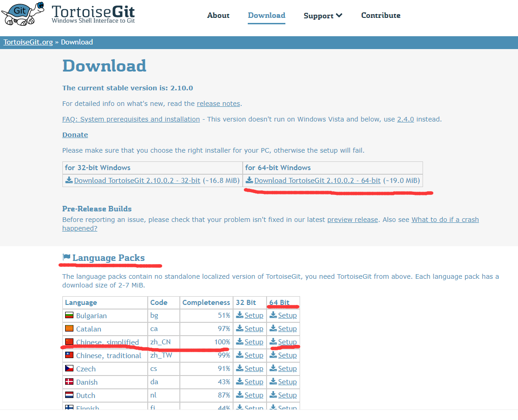Screen dimensions: 518x420
Task: Click the Dutch flag icon
Action: 69,395
